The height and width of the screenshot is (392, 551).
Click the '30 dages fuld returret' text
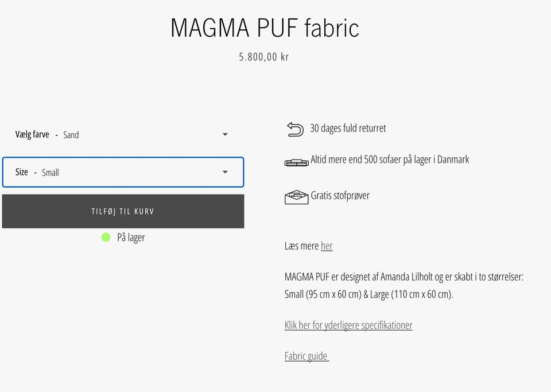(x=348, y=129)
